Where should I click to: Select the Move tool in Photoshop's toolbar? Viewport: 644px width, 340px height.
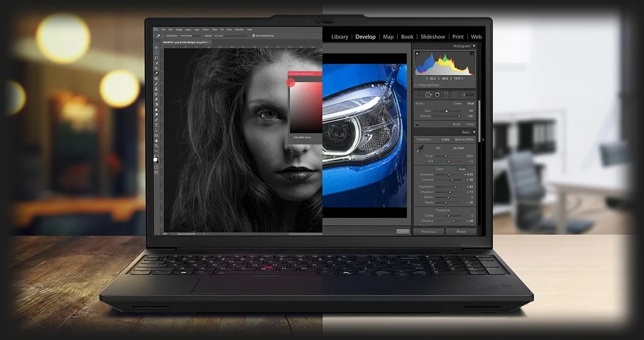[x=156, y=47]
